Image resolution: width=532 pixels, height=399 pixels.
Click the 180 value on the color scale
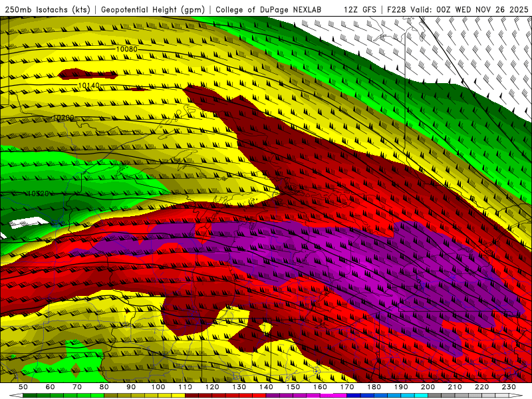tap(374, 387)
